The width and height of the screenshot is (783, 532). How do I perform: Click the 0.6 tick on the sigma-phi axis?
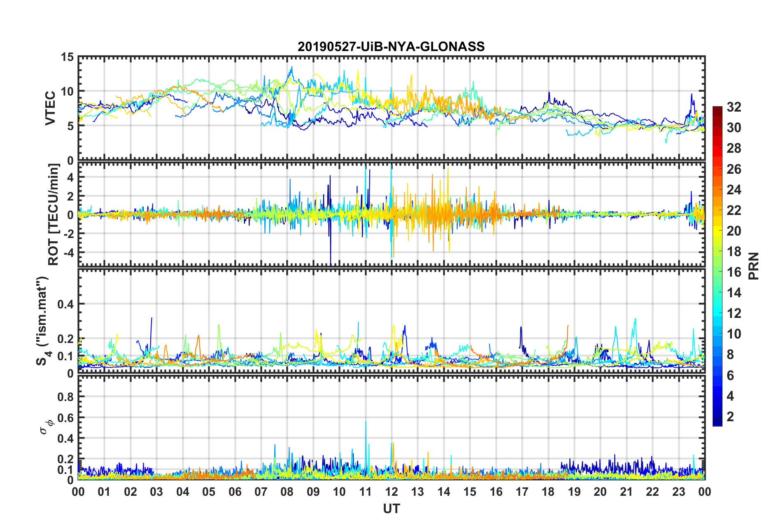(x=65, y=418)
